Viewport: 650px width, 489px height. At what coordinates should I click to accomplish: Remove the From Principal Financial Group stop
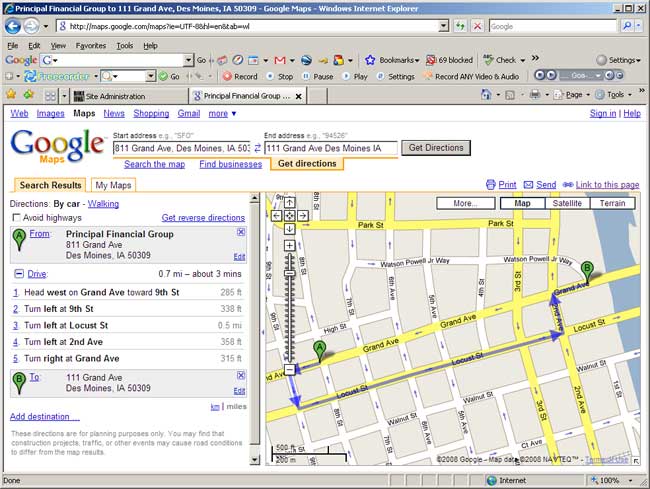point(241,232)
